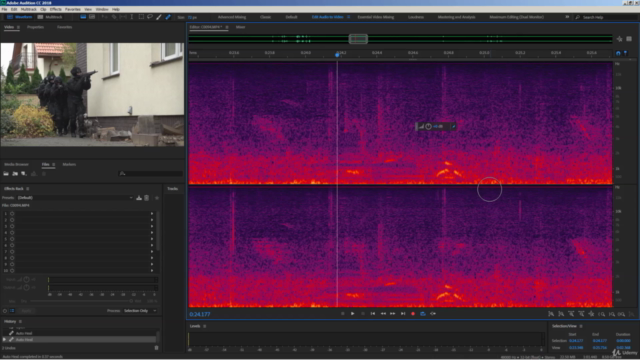Open the Window menu
Screen dimensions: 640x360
(x=102, y=9)
